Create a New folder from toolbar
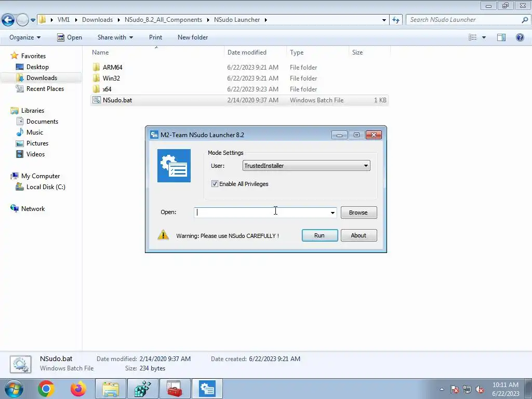Viewport: 532px width, 399px height. [x=193, y=37]
